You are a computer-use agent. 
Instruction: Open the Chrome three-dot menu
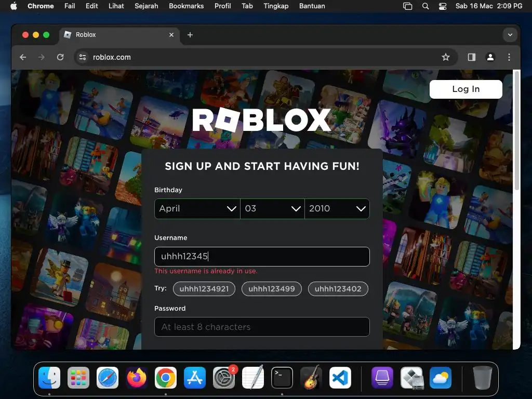(x=509, y=57)
